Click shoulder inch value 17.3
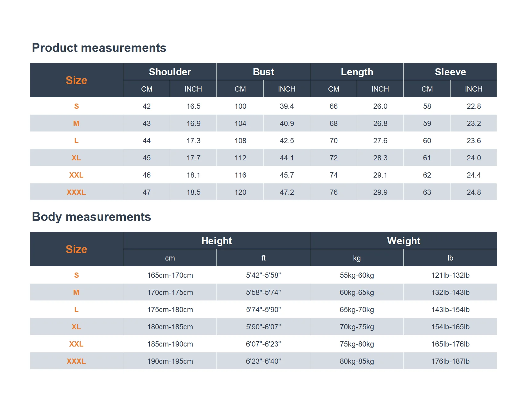Image resolution: width=532 pixels, height=404 pixels. pyautogui.click(x=193, y=140)
